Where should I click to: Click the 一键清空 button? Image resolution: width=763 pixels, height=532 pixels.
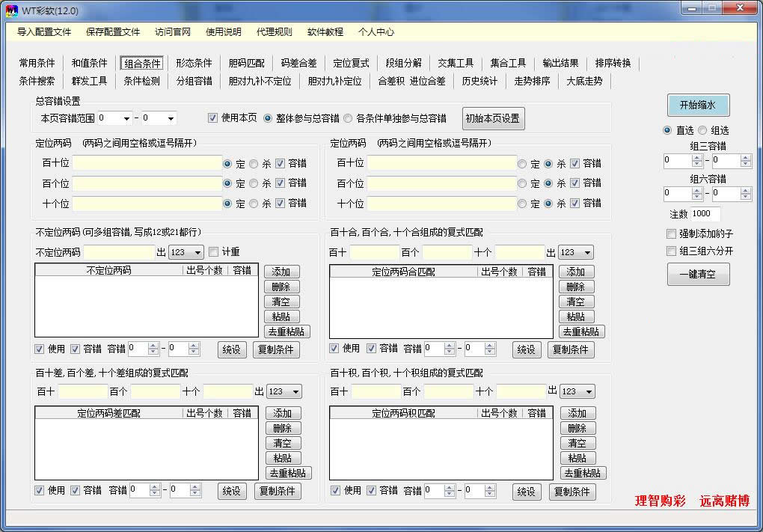tap(697, 274)
